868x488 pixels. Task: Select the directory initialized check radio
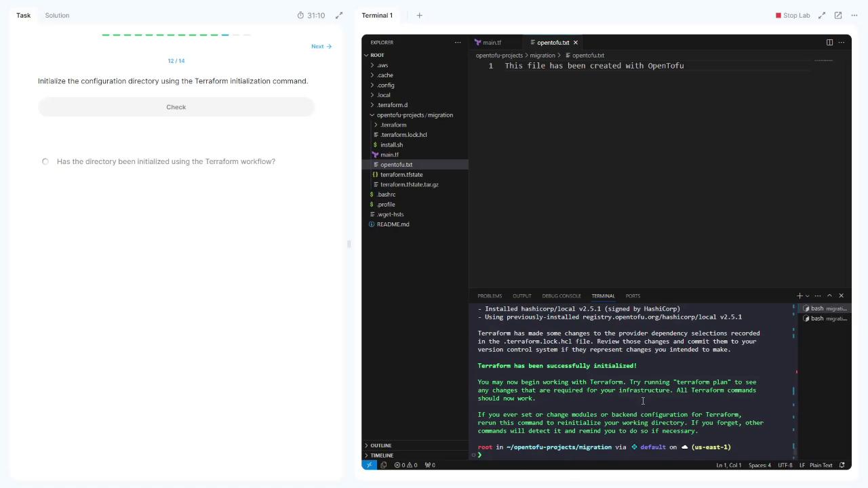pyautogui.click(x=45, y=161)
